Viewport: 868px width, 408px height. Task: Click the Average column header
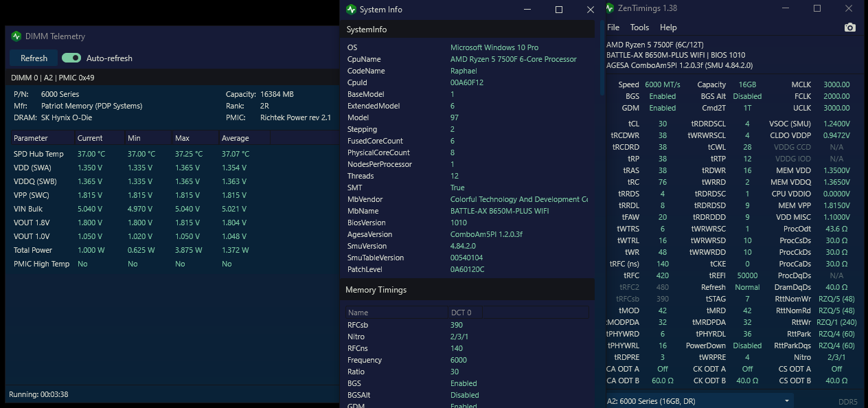pos(244,138)
